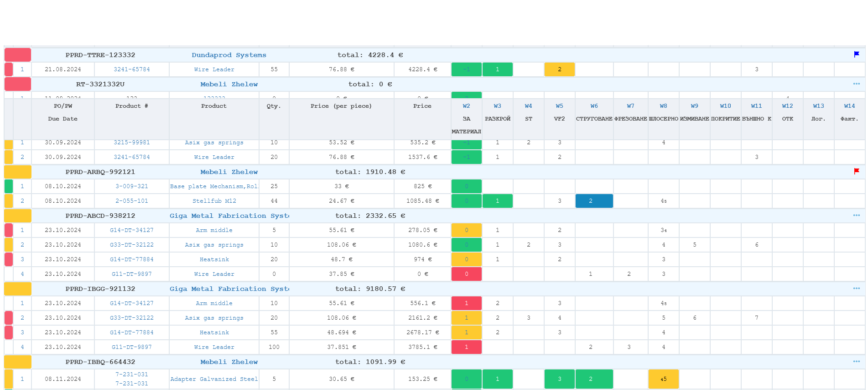868x390 pixels.
Task: Open Mebeli Zhelew link for PPRD-ARBQ-992121
Action: 229,172
